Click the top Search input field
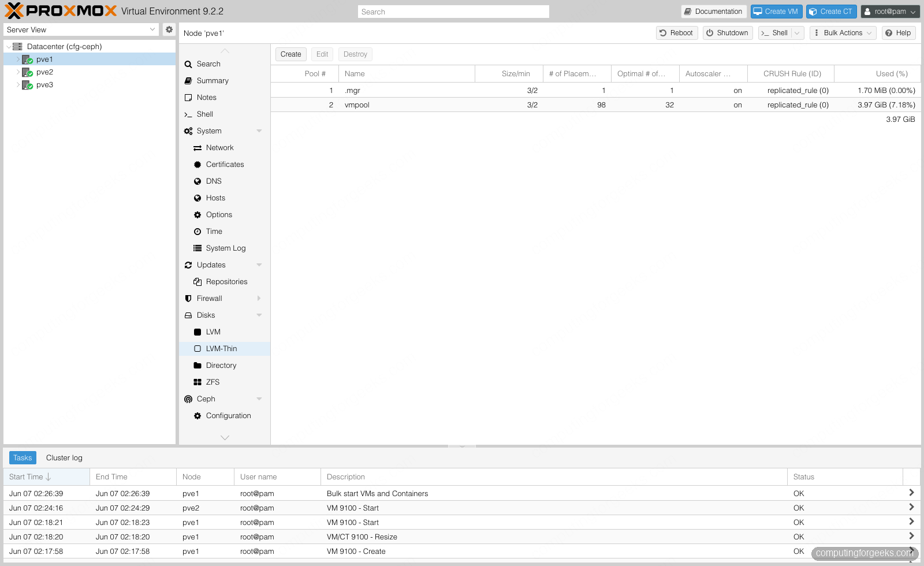924x566 pixels. pos(453,12)
